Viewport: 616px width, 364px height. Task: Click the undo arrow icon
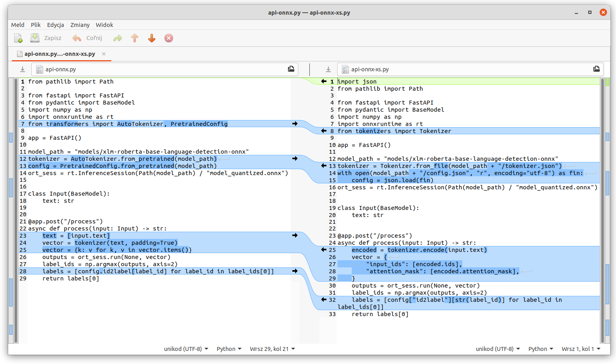tap(77, 38)
